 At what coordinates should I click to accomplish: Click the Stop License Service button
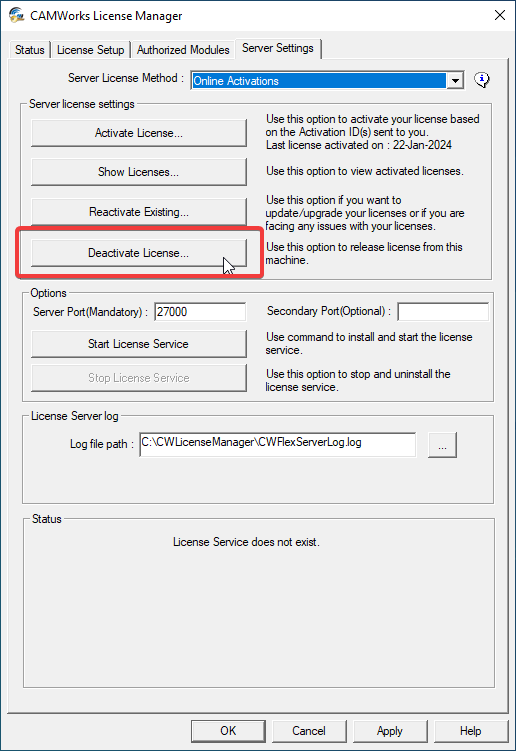click(x=139, y=378)
